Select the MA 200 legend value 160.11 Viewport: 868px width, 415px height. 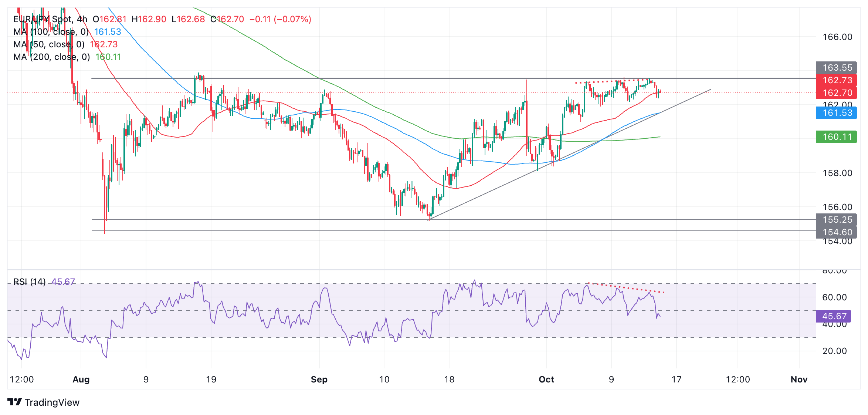[108, 57]
